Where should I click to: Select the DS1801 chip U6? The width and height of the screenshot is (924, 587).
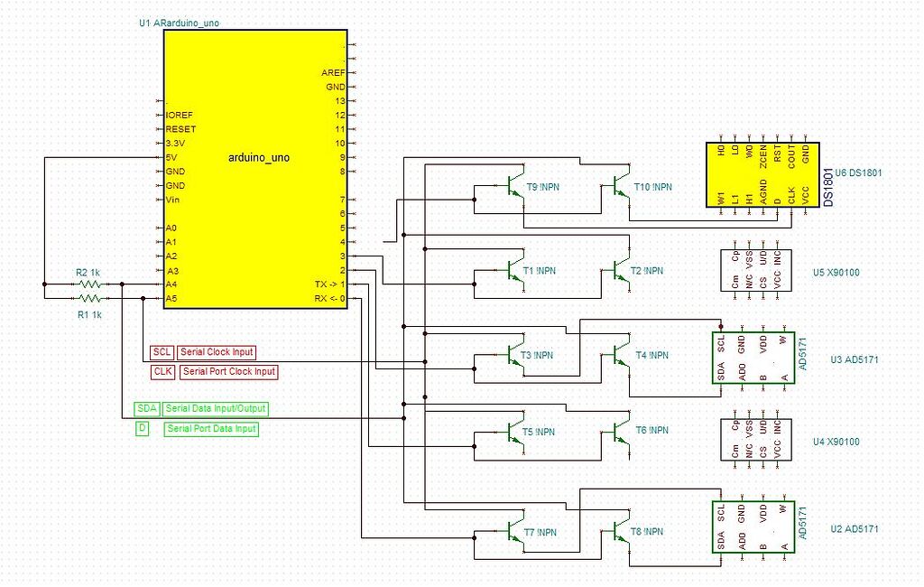click(762, 174)
